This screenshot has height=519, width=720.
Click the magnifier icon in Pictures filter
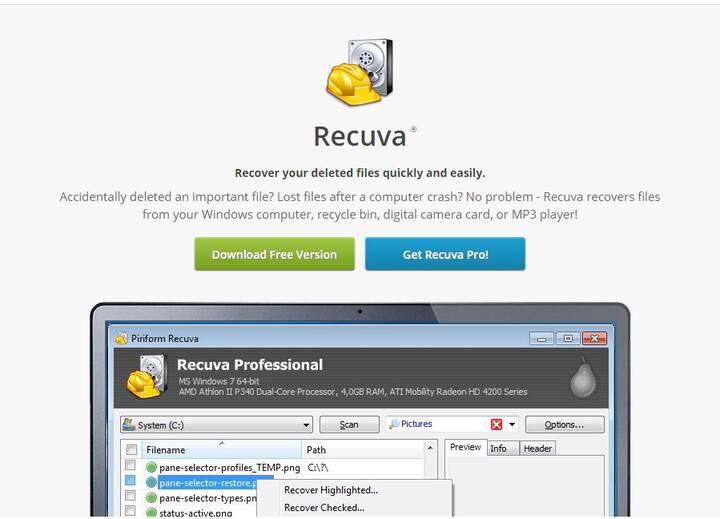tap(394, 424)
